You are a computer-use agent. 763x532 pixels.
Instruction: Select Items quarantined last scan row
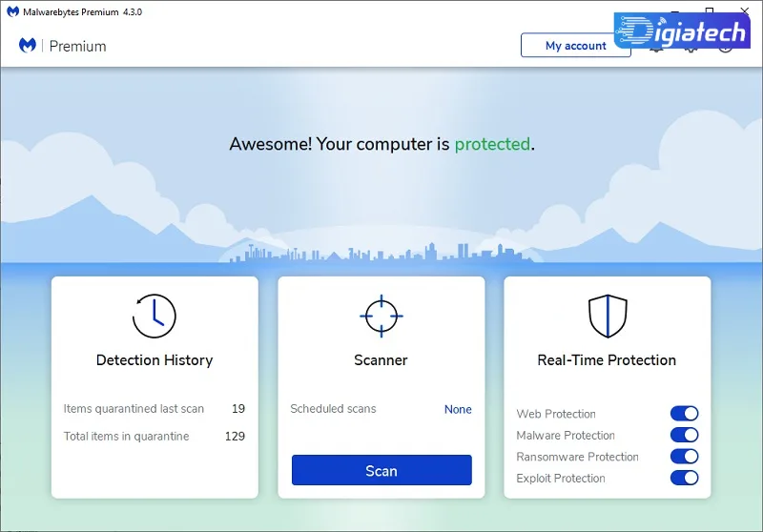(x=155, y=408)
